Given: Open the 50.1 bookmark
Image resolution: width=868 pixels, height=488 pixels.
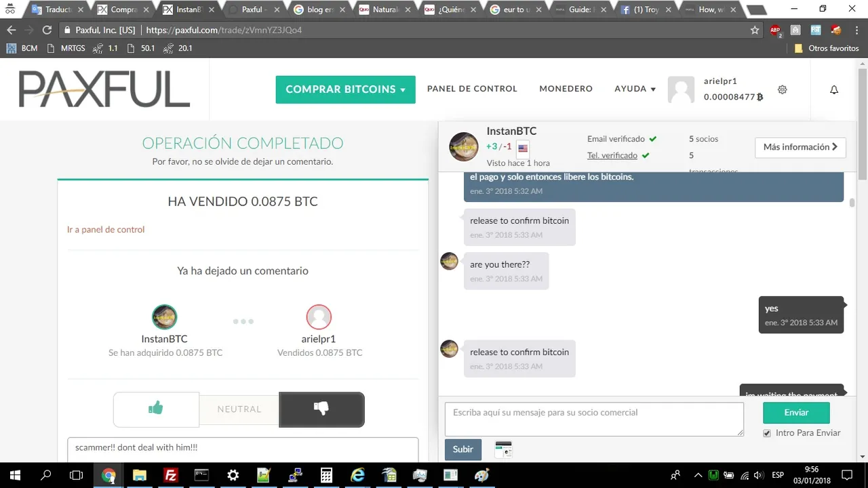Looking at the screenshot, I should (141, 48).
